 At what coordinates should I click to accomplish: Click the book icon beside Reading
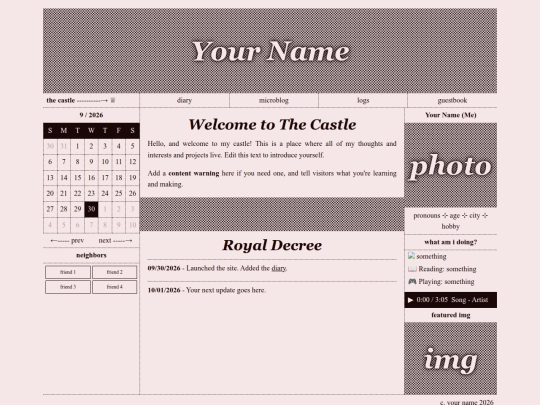tap(412, 269)
